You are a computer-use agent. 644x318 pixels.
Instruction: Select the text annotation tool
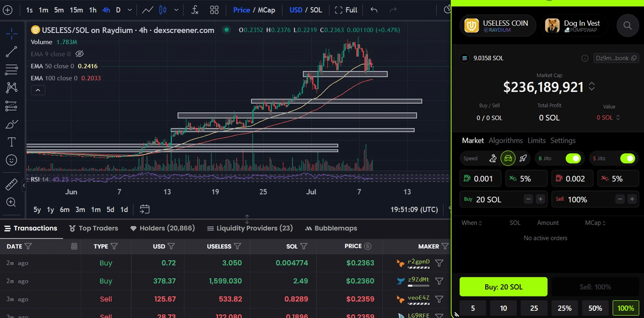(x=11, y=142)
